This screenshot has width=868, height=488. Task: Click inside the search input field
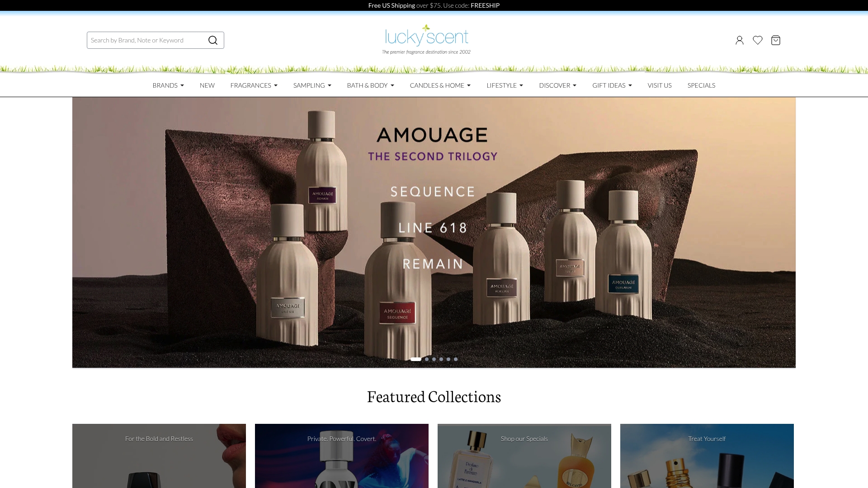(145, 40)
